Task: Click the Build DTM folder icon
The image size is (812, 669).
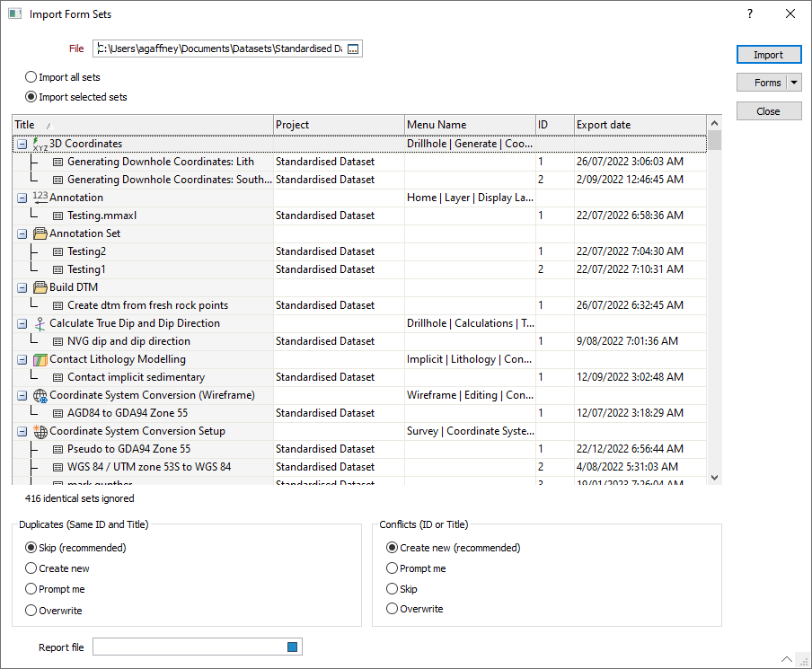Action: click(x=40, y=287)
